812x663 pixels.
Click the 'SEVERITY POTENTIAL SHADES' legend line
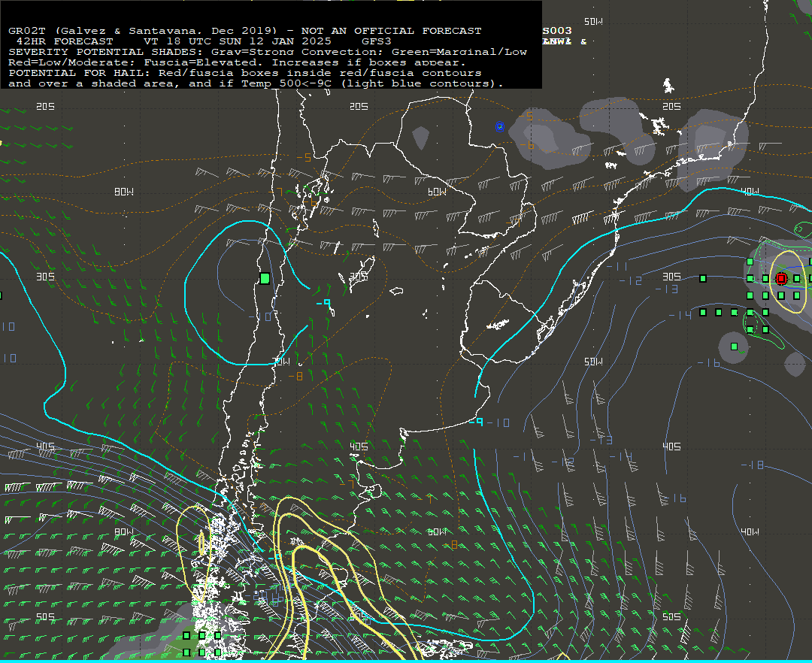(268, 52)
